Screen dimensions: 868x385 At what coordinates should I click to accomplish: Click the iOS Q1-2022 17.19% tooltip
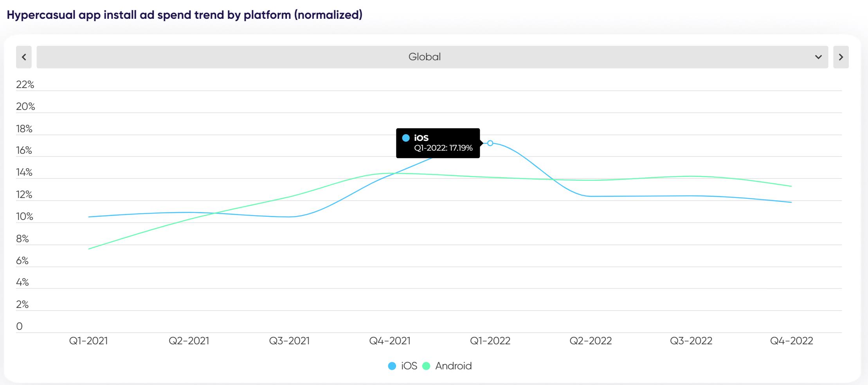tap(438, 143)
